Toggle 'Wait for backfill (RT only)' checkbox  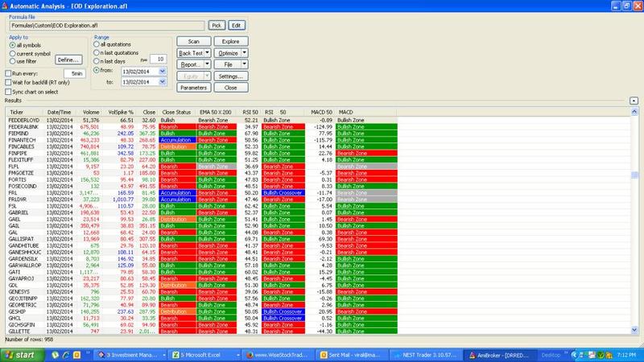[x=8, y=83]
